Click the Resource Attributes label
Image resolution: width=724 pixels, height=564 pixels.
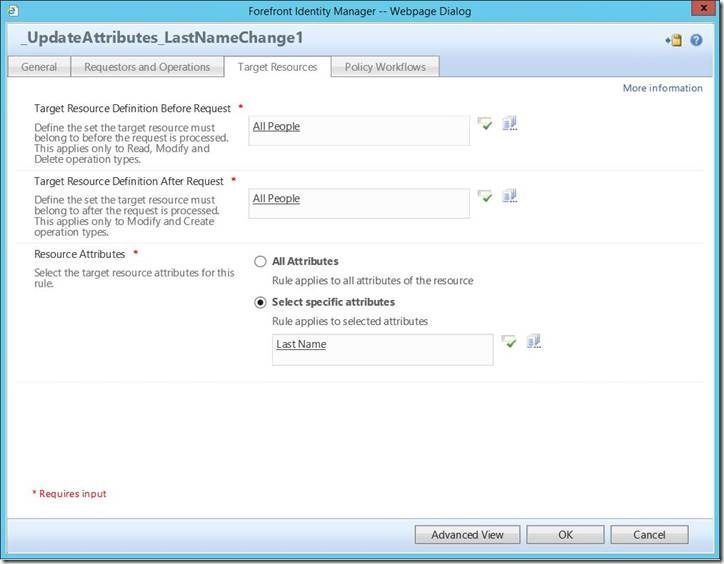pyautogui.click(x=79, y=254)
